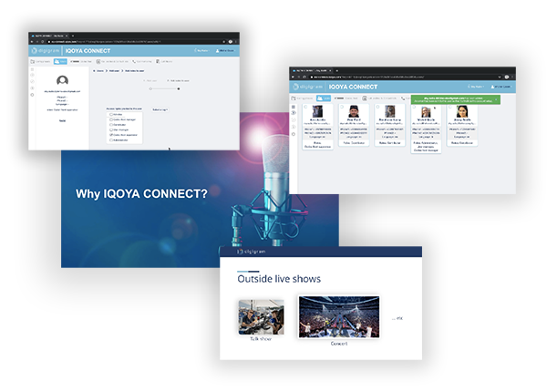
Task: Click the filled second step dot of the progress
Action: coord(179,88)
